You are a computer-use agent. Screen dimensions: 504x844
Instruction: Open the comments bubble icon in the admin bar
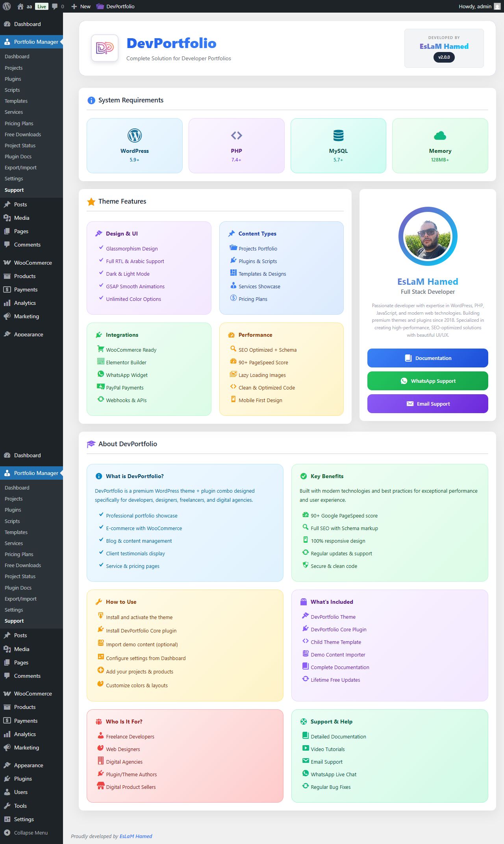(x=55, y=6)
